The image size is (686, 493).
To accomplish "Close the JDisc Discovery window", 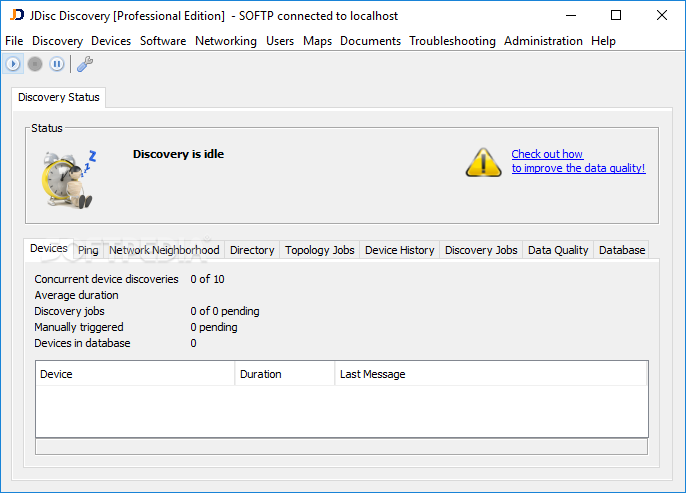I will point(662,15).
